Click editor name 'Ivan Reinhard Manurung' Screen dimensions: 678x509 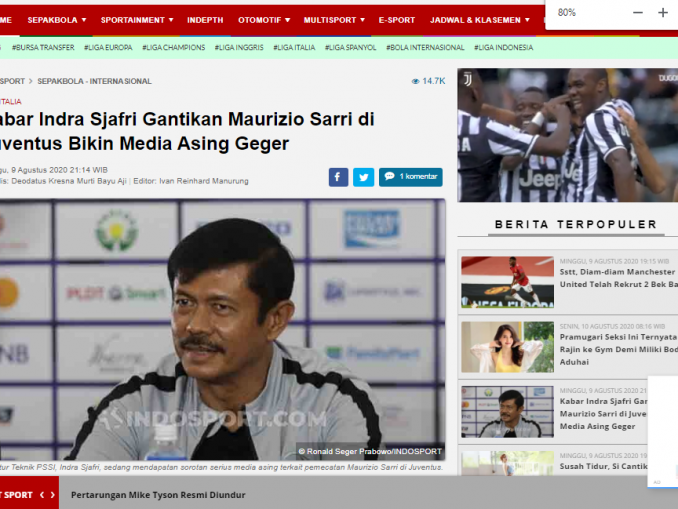click(204, 181)
